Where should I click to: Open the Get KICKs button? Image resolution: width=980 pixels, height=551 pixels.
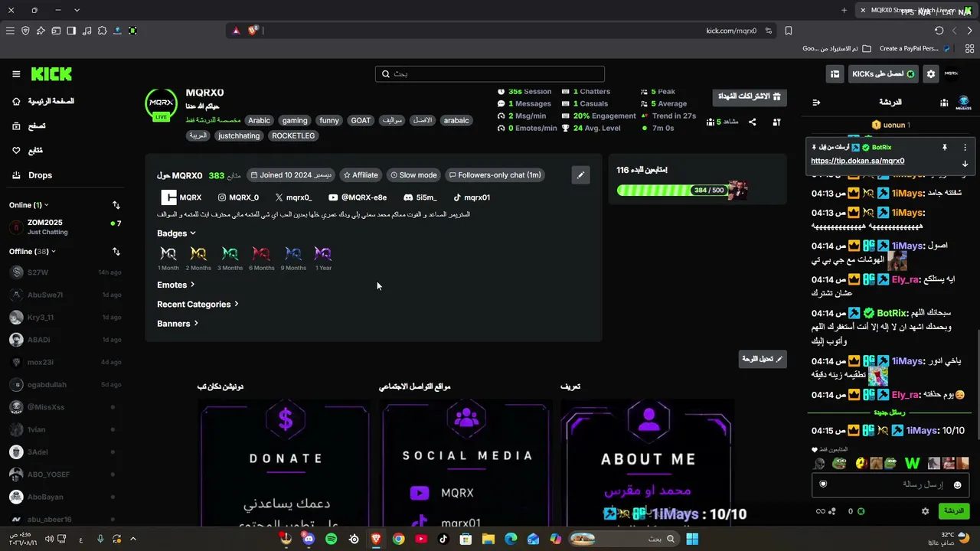click(884, 74)
